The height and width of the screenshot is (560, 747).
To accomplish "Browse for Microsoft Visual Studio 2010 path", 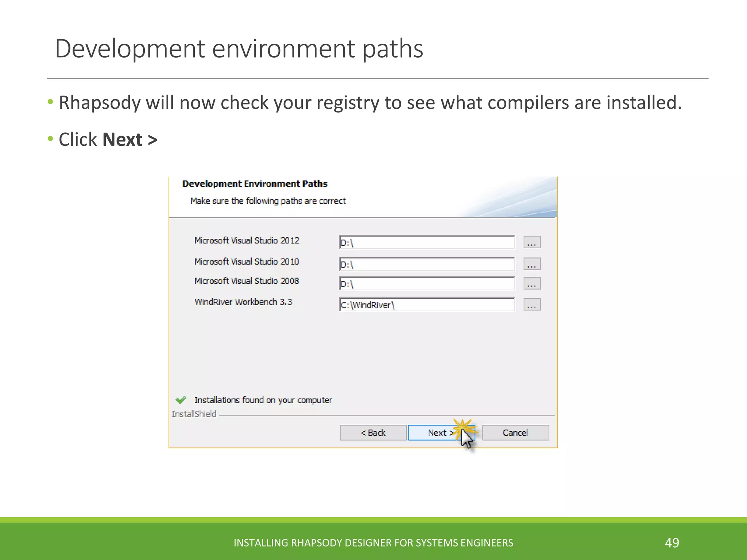I will 532,264.
